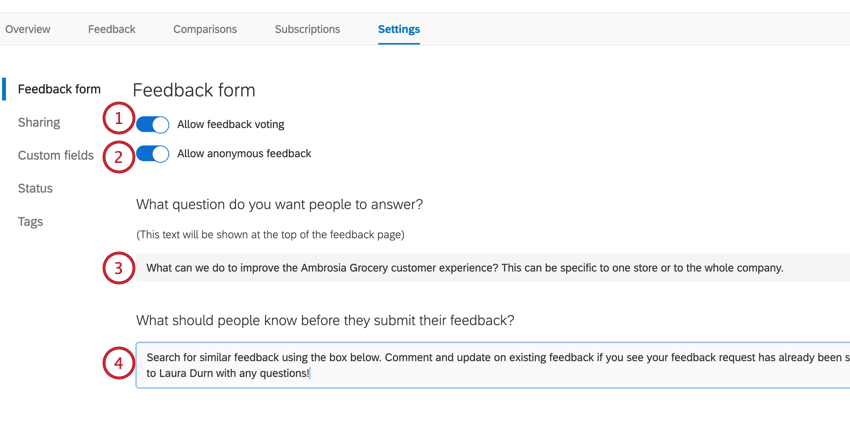Click the Allow feedback voting label
Viewport: 850px width, 425px height.
pos(231,124)
